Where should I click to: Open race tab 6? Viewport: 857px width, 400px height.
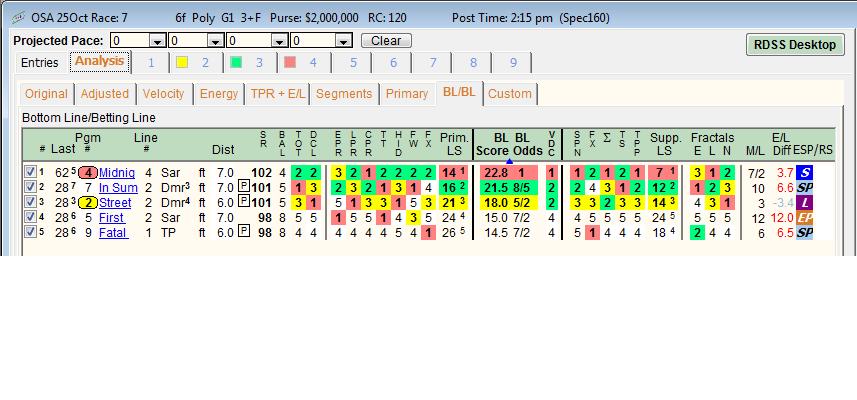(393, 63)
